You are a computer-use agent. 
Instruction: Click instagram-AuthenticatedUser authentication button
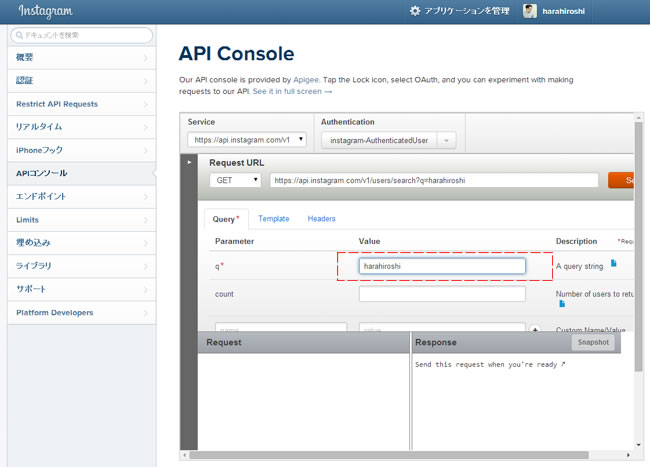click(379, 140)
